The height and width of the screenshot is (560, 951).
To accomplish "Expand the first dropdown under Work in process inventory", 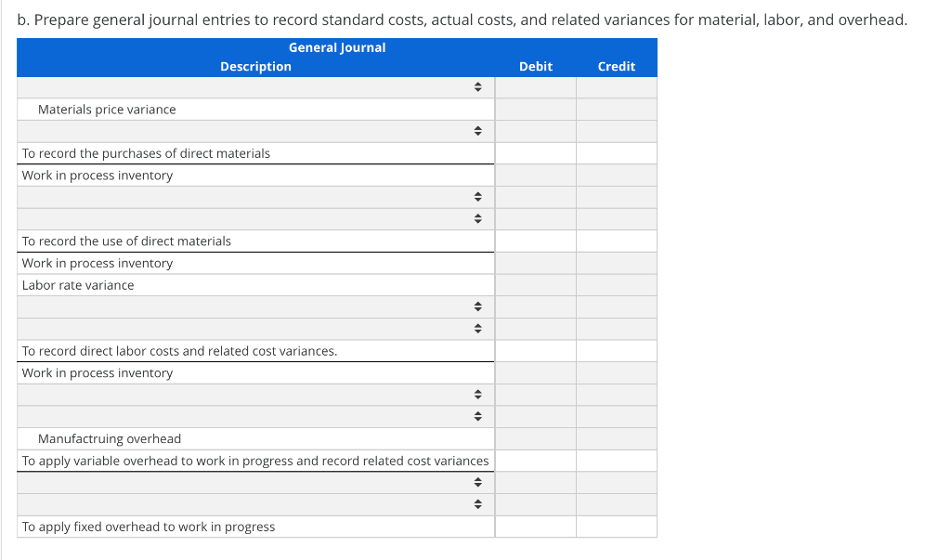I will pos(477,197).
